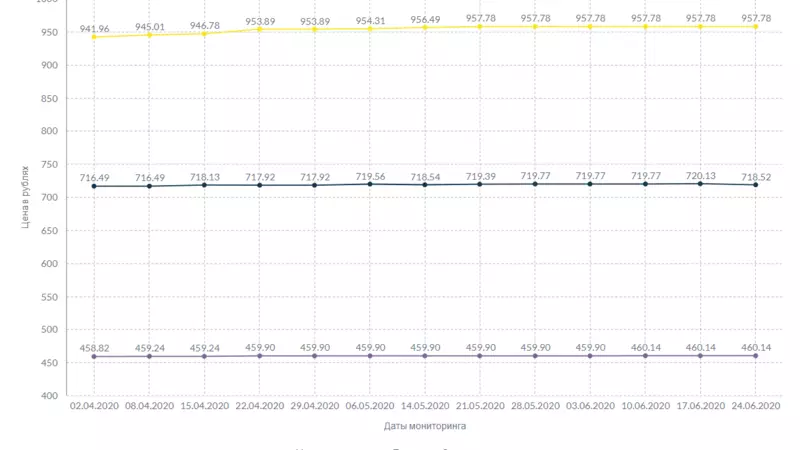
Task: Select the yellow point labeled 954.31
Action: click(370, 29)
